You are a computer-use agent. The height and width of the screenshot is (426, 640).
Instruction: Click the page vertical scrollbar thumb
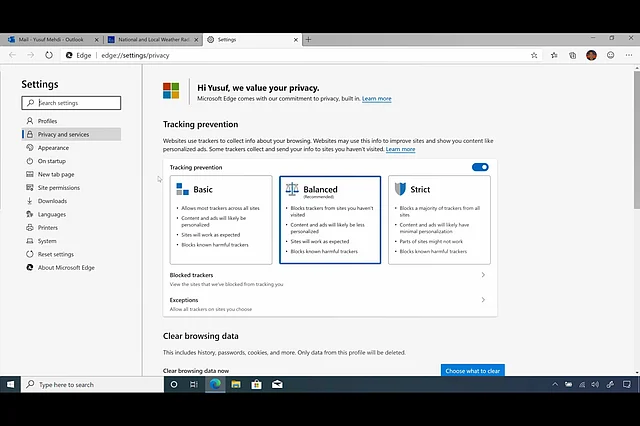tap(637, 140)
